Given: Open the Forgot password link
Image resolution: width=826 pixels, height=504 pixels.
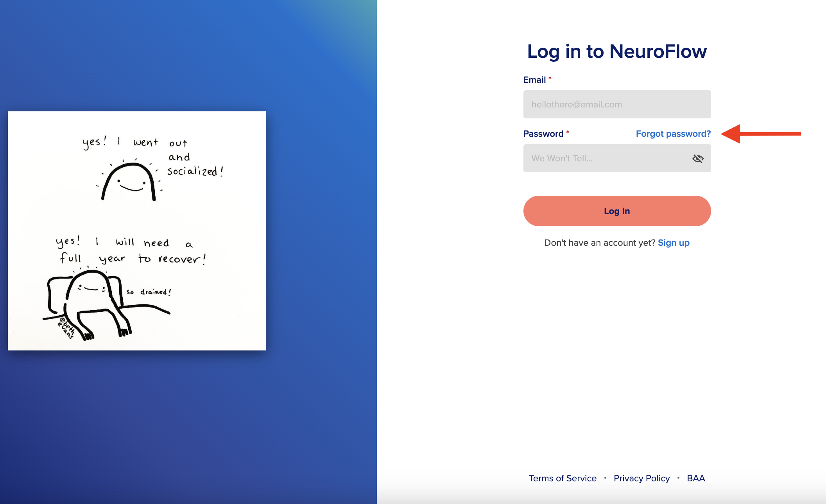Looking at the screenshot, I should click(x=673, y=134).
